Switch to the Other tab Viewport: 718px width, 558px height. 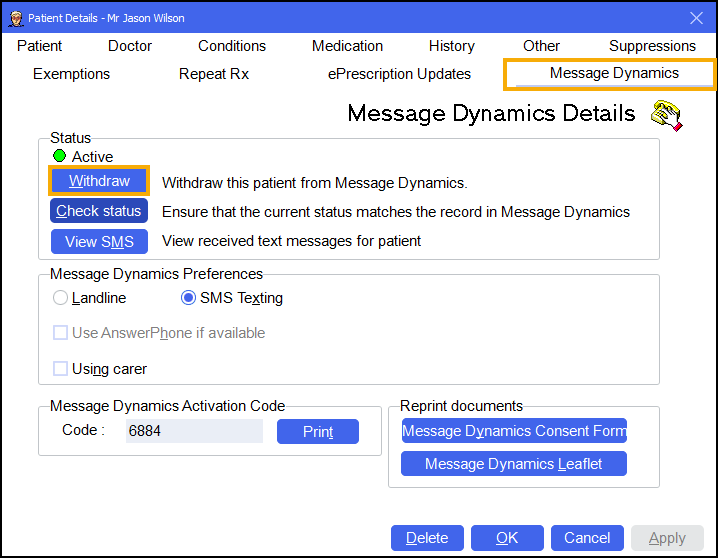tap(541, 46)
